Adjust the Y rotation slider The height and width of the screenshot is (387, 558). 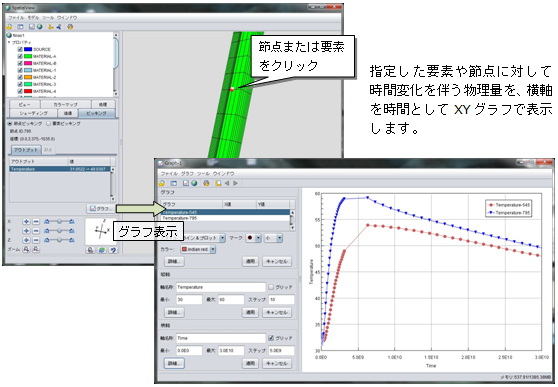click(59, 231)
